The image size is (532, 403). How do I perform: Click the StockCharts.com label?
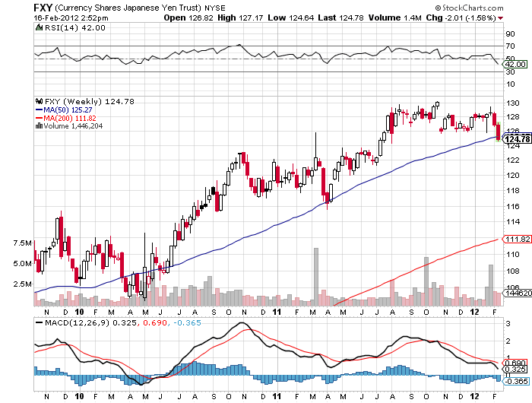[469, 8]
